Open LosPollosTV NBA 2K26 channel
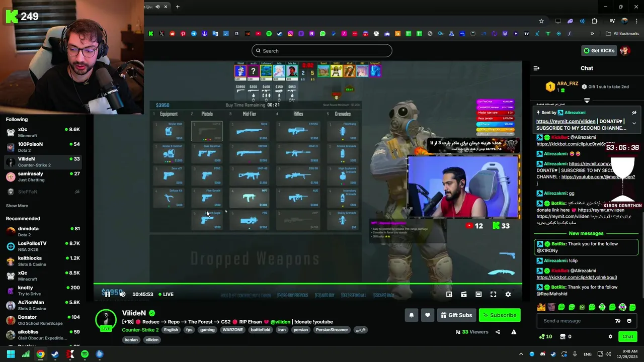 click(43, 246)
